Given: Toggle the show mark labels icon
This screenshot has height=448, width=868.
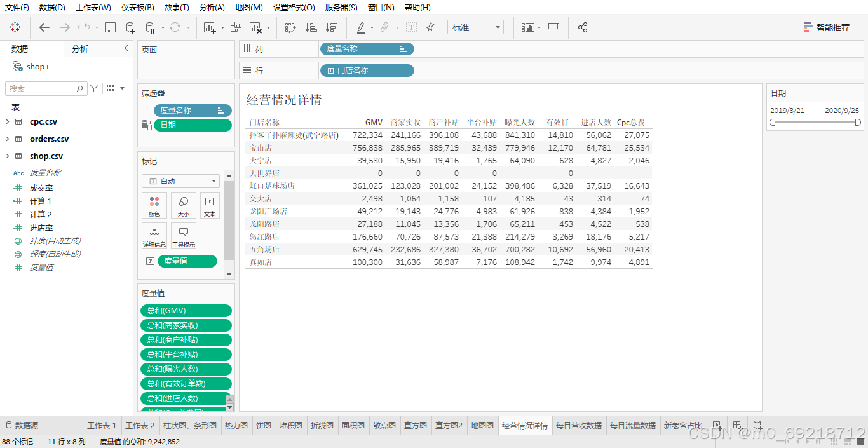Looking at the screenshot, I should [x=412, y=27].
